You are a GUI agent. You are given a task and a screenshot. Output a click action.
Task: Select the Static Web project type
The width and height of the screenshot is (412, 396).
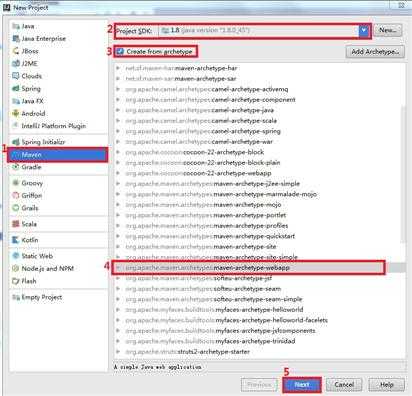pyautogui.click(x=58, y=256)
